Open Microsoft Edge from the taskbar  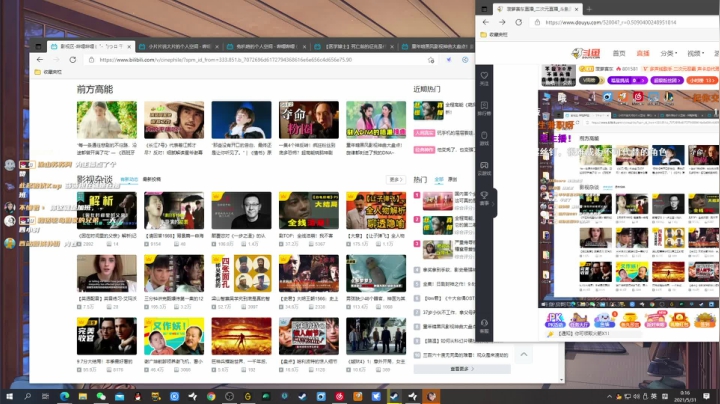(64, 396)
